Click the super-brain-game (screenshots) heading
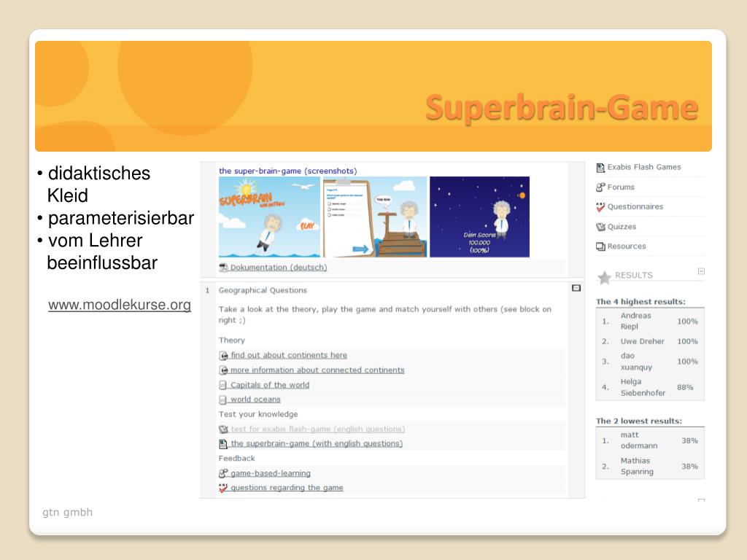Image resolution: width=747 pixels, height=560 pixels. 287,171
